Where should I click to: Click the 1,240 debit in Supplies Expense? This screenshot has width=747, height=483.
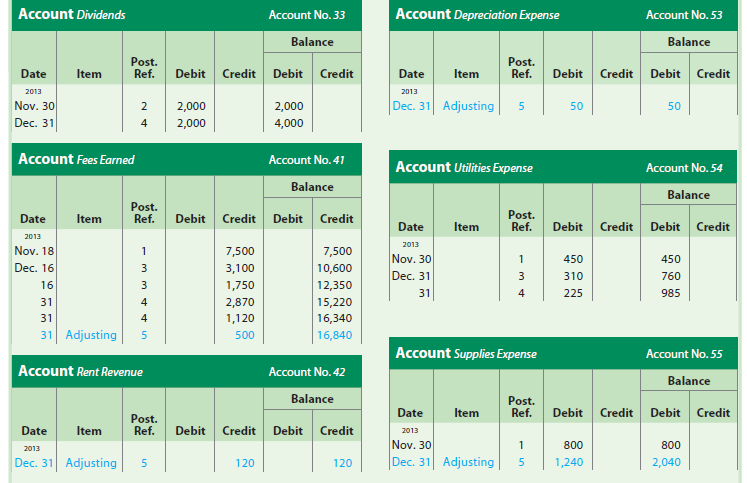[x=569, y=462]
